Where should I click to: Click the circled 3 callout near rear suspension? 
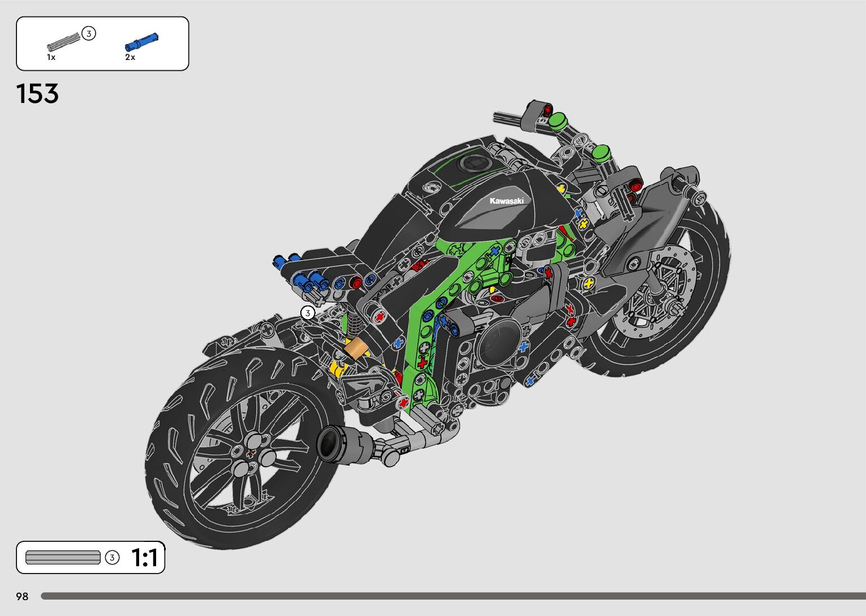[307, 313]
